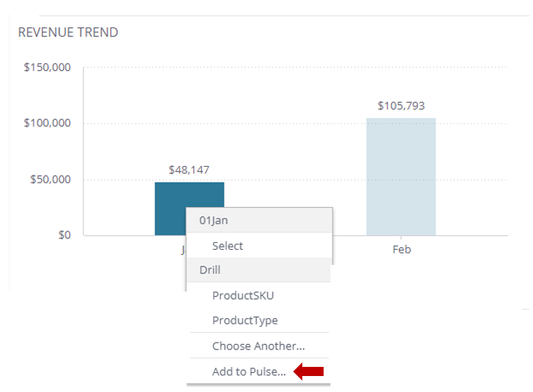The width and height of the screenshot is (533, 392).
Task: Click the Drill section header
Action: coord(210,270)
